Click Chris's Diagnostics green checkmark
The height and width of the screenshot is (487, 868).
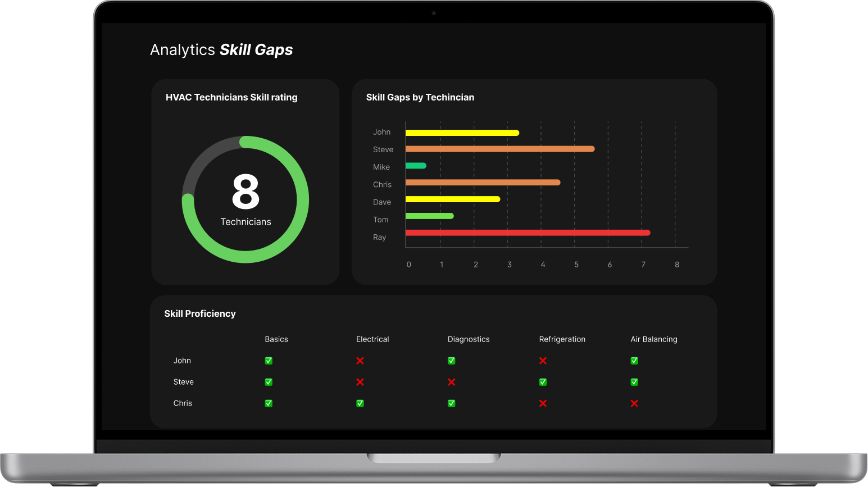coord(452,403)
